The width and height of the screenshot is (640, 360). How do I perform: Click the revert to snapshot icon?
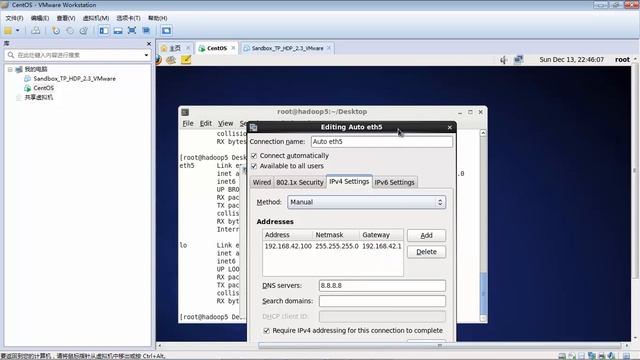click(x=70, y=31)
